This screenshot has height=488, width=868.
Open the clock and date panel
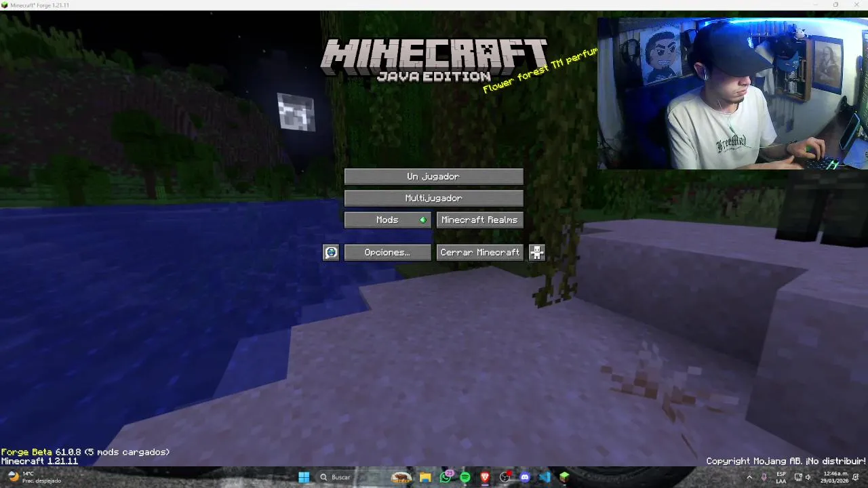[x=835, y=477]
